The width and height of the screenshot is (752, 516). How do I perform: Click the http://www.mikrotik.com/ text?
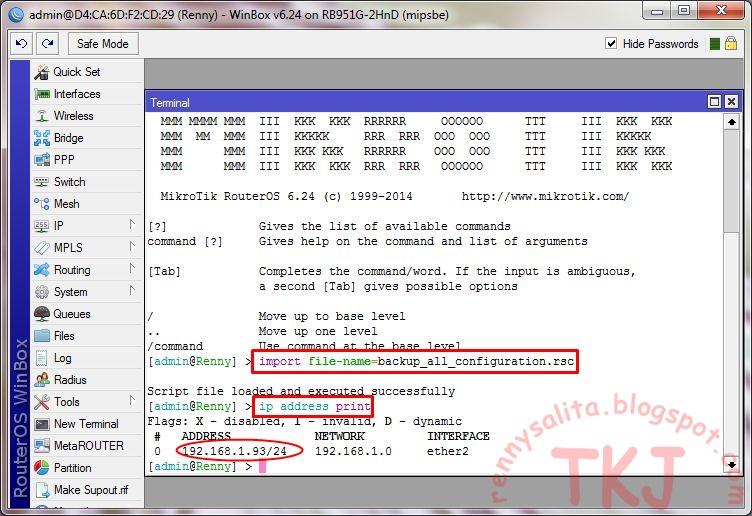point(545,196)
